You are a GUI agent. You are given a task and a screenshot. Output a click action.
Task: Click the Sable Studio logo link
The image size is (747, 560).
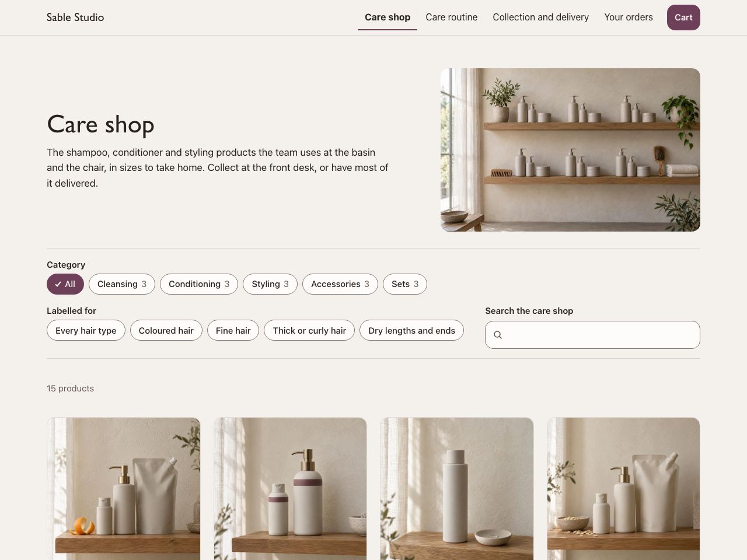click(x=75, y=17)
